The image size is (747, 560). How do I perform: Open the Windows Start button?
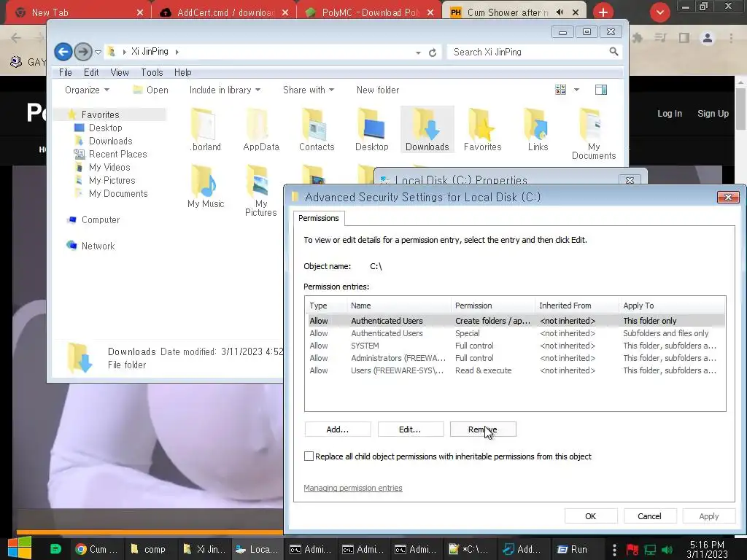click(20, 548)
